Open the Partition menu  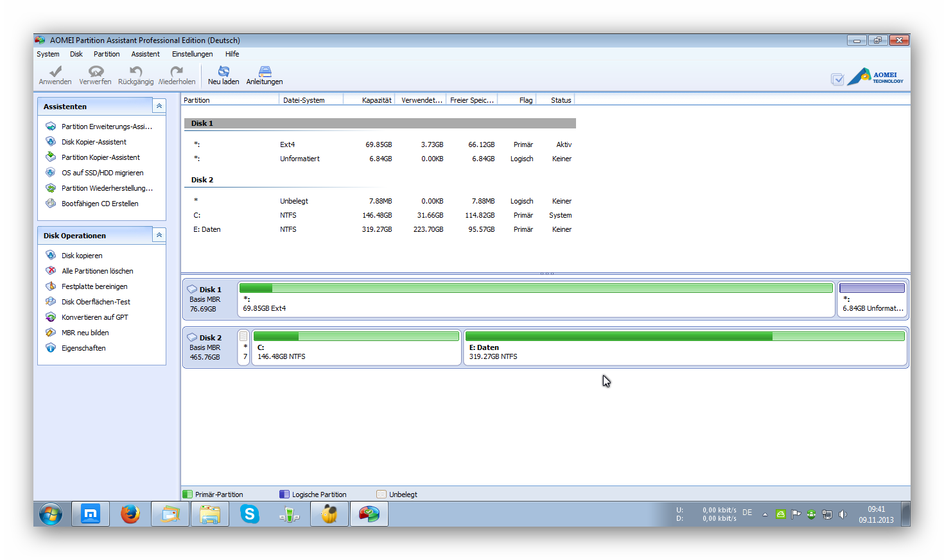(x=107, y=54)
